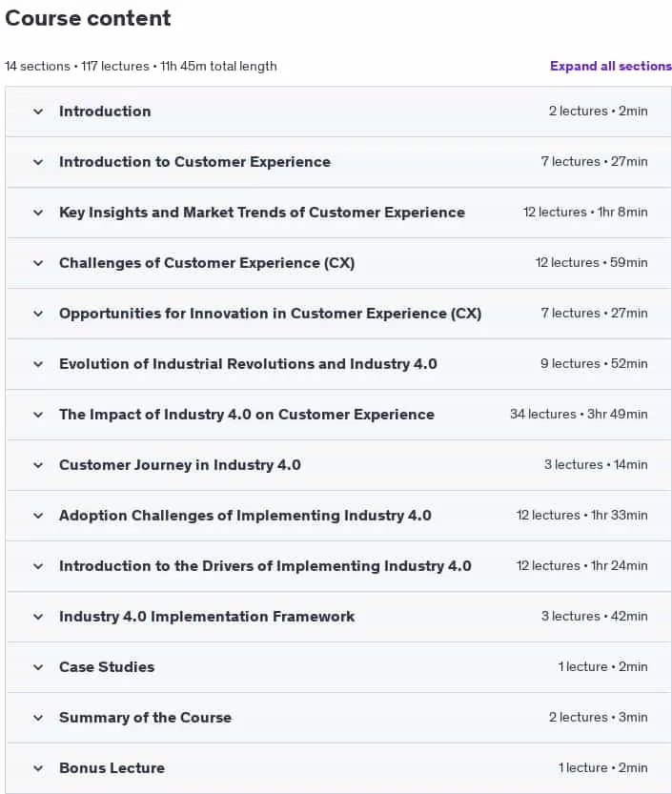
Task: Select Introduction to the Drivers section title
Action: tap(265, 566)
